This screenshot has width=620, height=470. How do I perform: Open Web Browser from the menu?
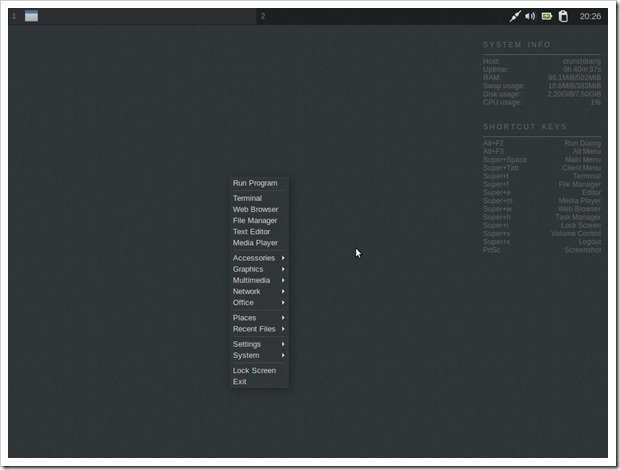pyautogui.click(x=259, y=209)
